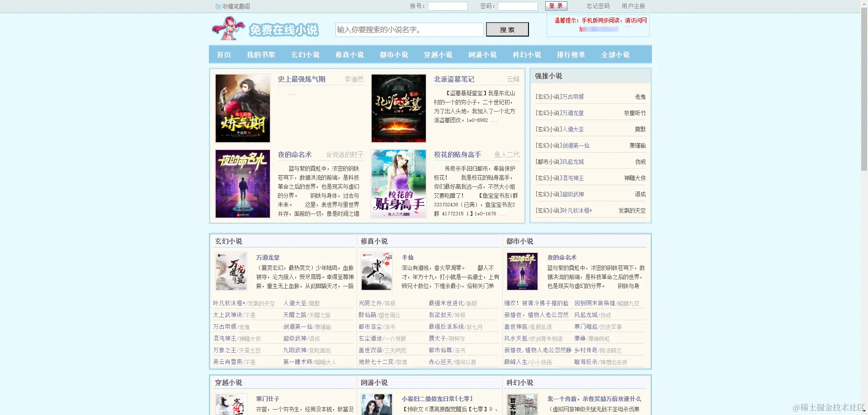This screenshot has height=415, width=868.
Task: Click the 收藏笔趣阁 bookmark icon
Action: (x=218, y=6)
